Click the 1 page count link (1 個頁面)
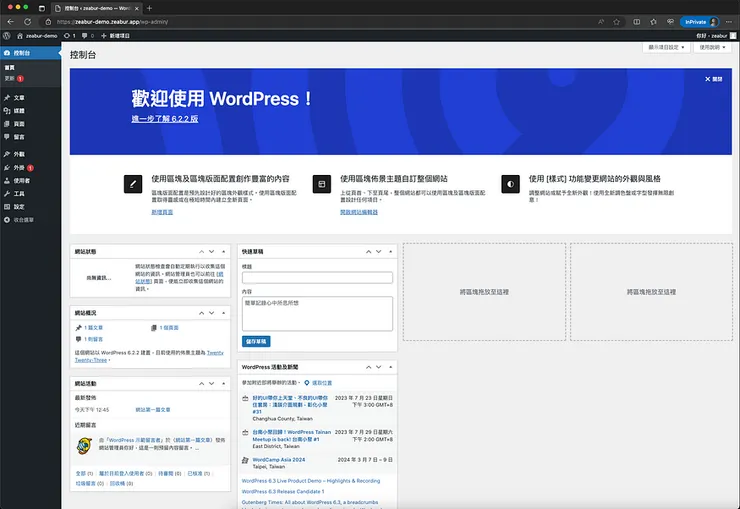 [169, 327]
